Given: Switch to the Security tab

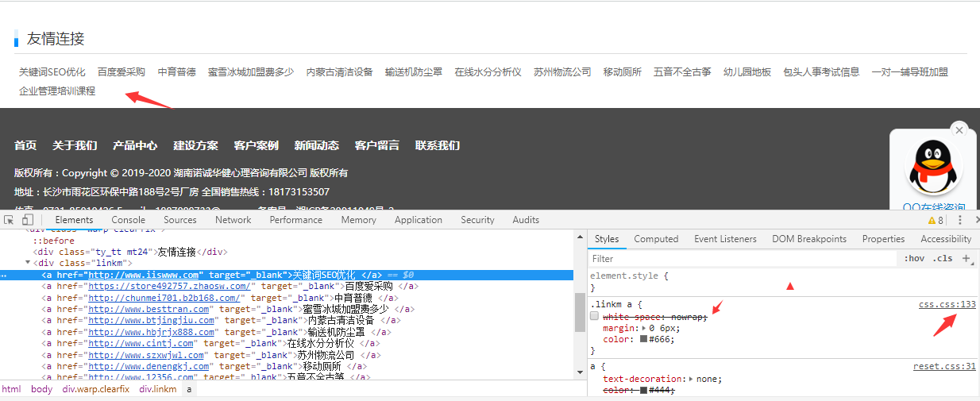Looking at the screenshot, I should tap(477, 220).
